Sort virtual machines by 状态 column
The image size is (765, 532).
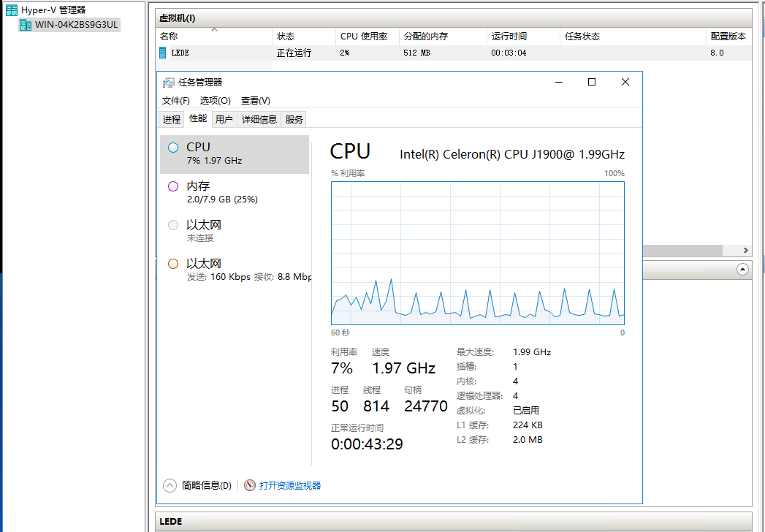point(303,36)
